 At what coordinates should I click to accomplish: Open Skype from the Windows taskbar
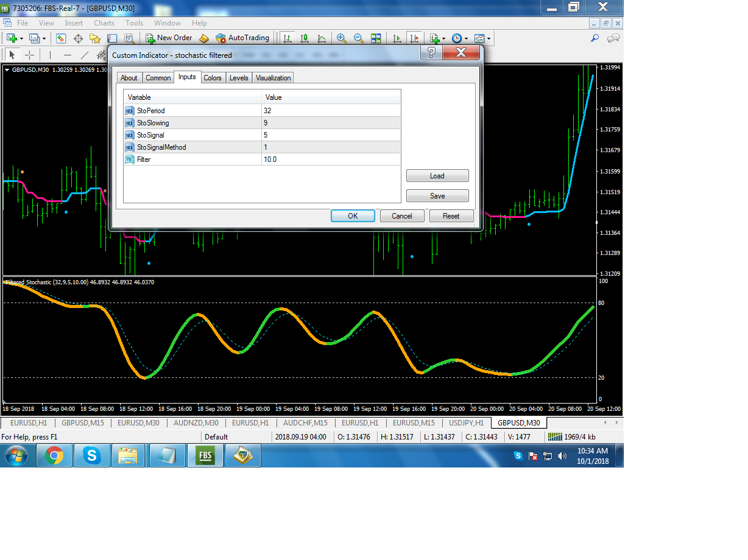(92, 455)
